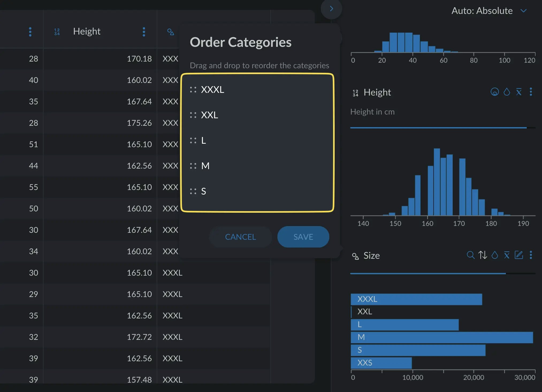Screen dimensions: 542x392
Task: Select the M bar in Size chart
Action: (x=442, y=337)
